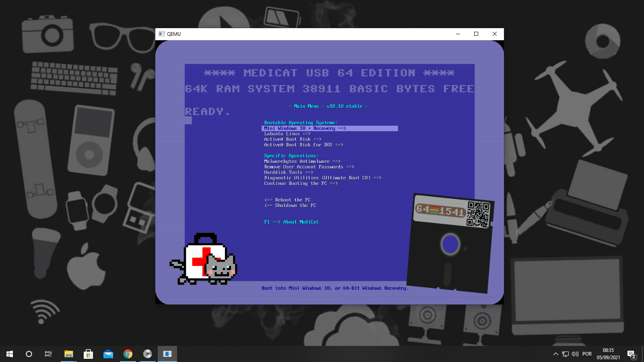Screen dimensions: 644x362
Task: Select Reboot the PC option
Action: coord(287,200)
